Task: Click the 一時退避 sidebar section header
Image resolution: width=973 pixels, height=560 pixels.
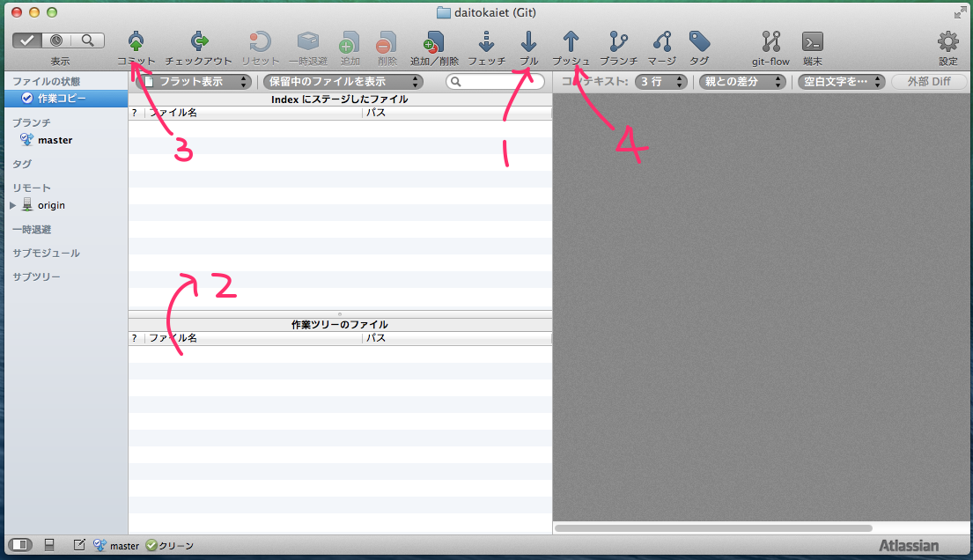Action: tap(32, 230)
